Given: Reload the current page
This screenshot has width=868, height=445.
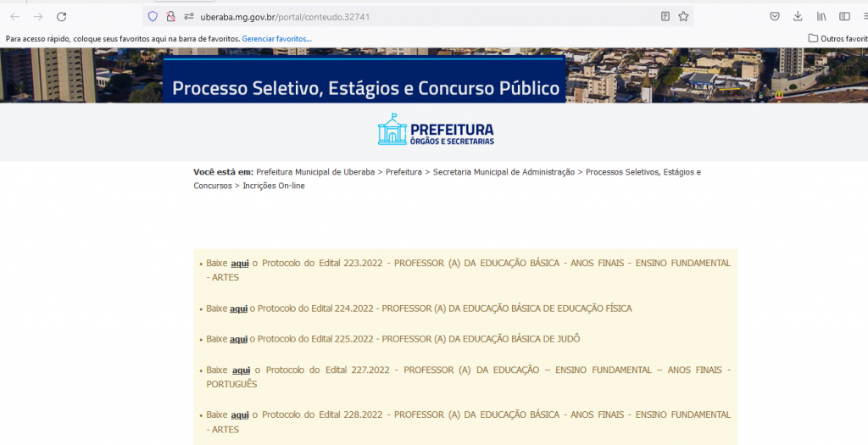Looking at the screenshot, I should click(x=61, y=16).
